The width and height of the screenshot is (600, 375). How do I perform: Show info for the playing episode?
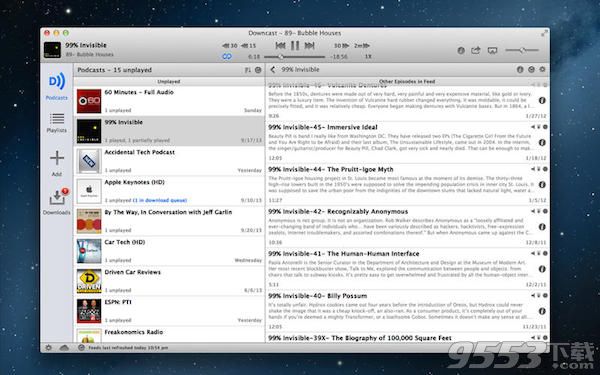(461, 50)
